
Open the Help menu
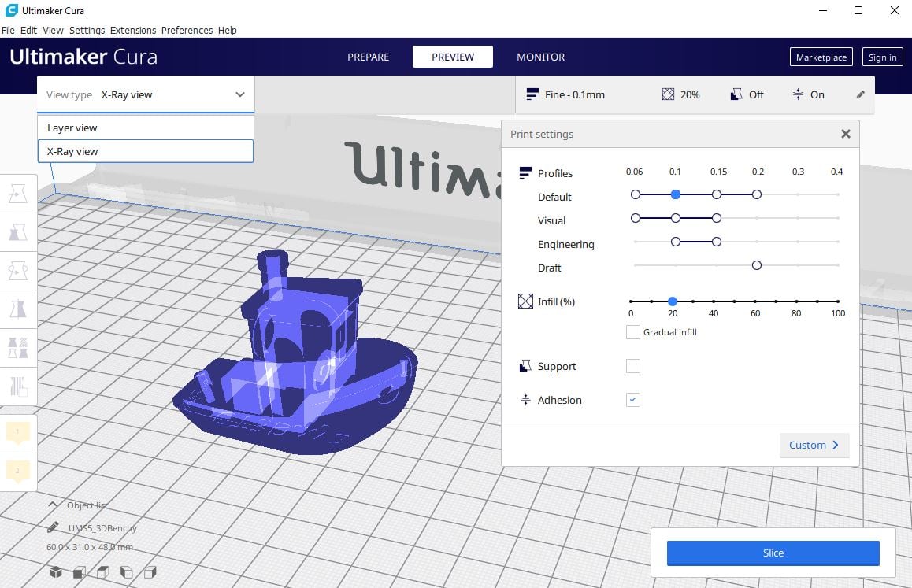coord(228,30)
